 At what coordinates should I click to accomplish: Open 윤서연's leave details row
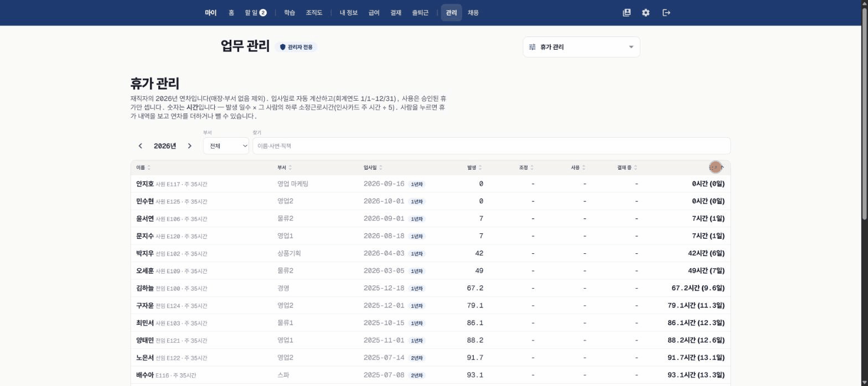[430, 219]
